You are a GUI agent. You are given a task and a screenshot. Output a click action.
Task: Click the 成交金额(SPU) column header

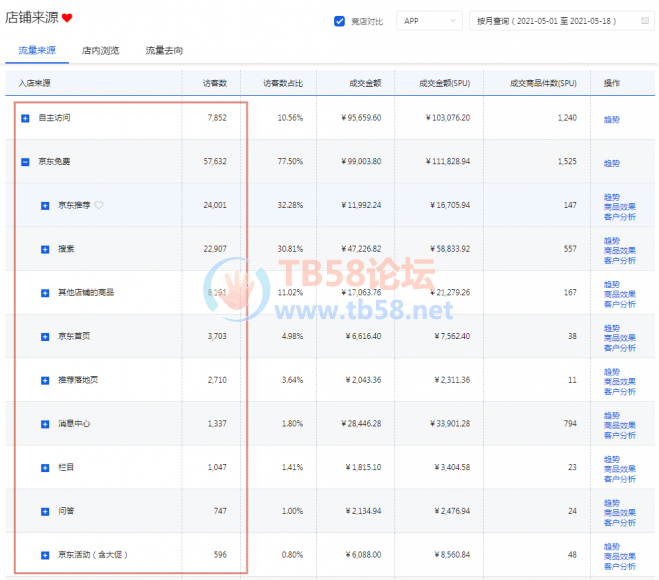tap(444, 83)
